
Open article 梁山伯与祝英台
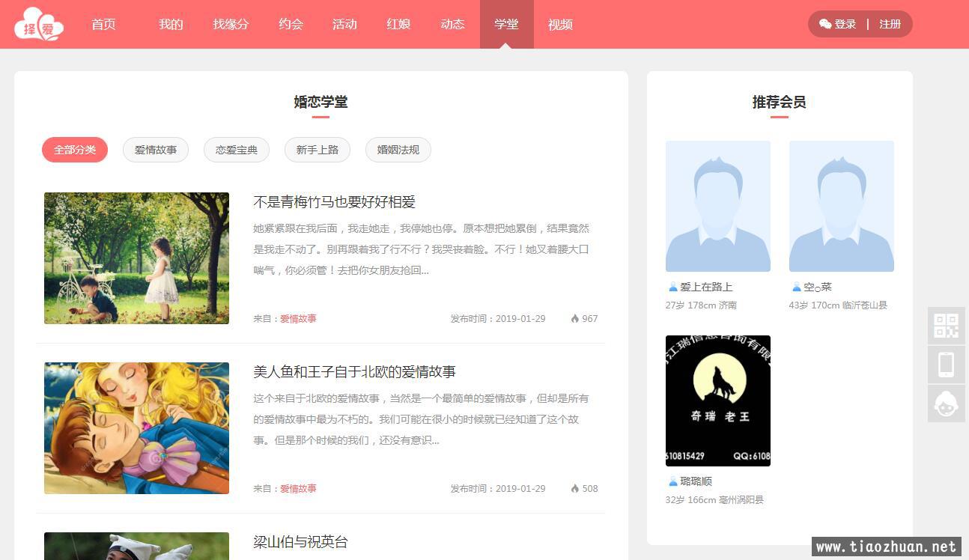pos(300,542)
